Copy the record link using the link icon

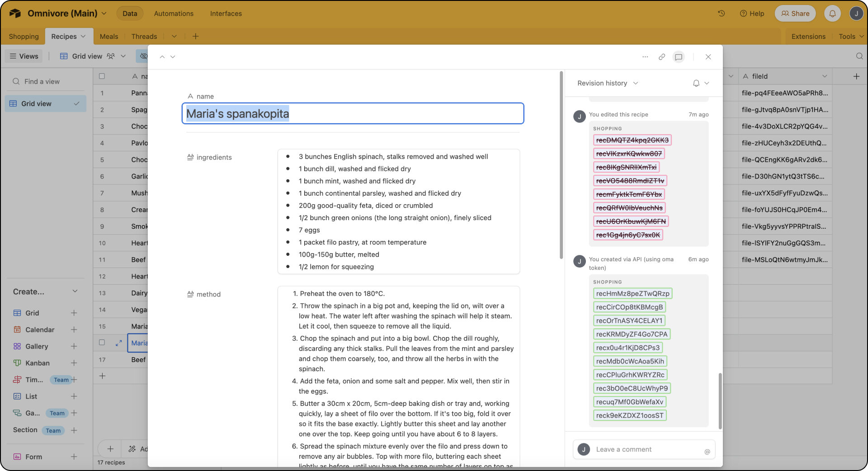pyautogui.click(x=662, y=57)
